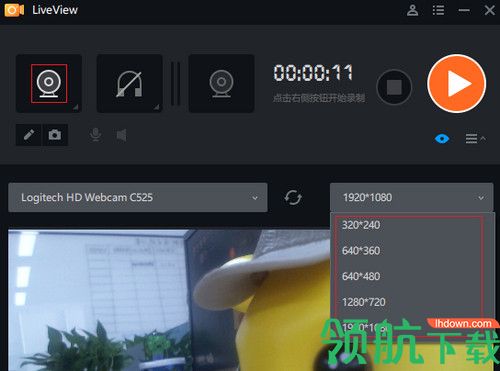Refresh the camera device list
This screenshot has width=500, height=371.
tap(293, 197)
